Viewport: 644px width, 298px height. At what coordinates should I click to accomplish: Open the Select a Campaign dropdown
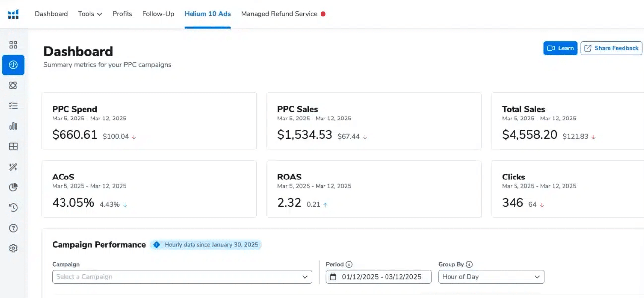coord(182,277)
